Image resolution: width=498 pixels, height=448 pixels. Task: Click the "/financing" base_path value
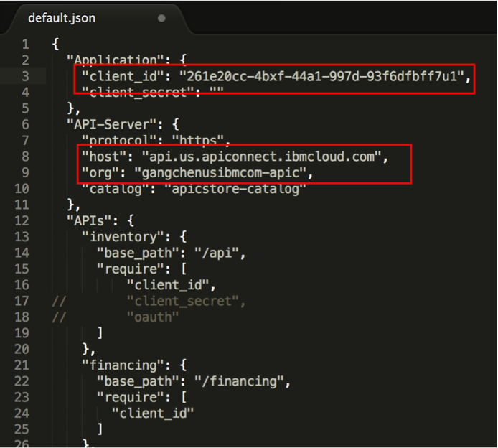(x=240, y=382)
